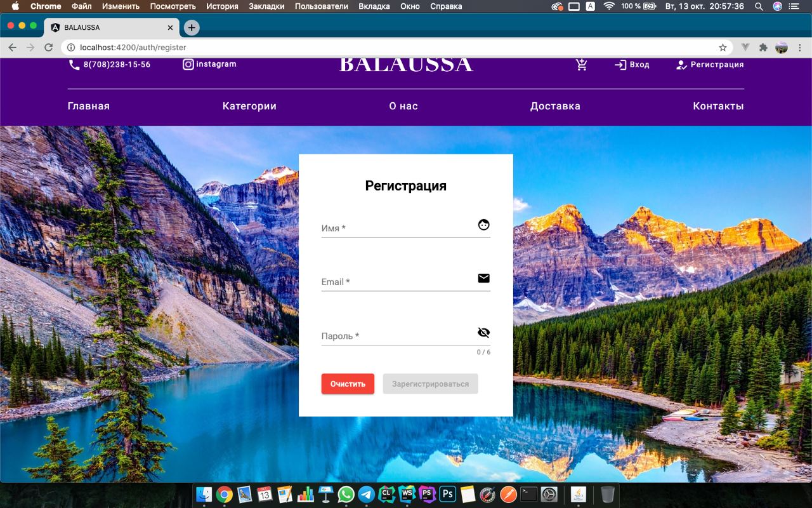Toggle password visibility eye icon
Image resolution: width=812 pixels, height=508 pixels.
click(483, 332)
